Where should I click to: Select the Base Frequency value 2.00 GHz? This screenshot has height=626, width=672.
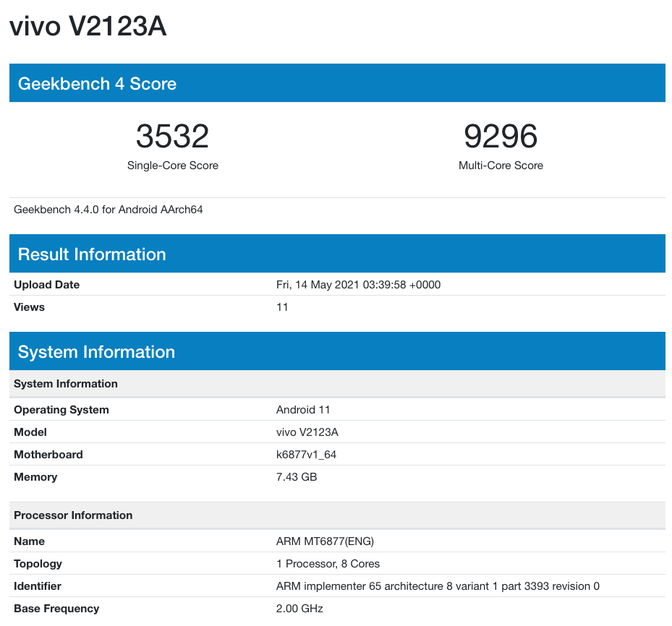coord(299,609)
